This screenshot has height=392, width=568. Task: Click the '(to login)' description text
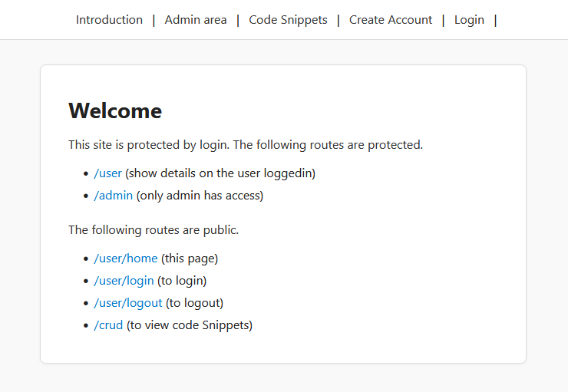coord(182,281)
